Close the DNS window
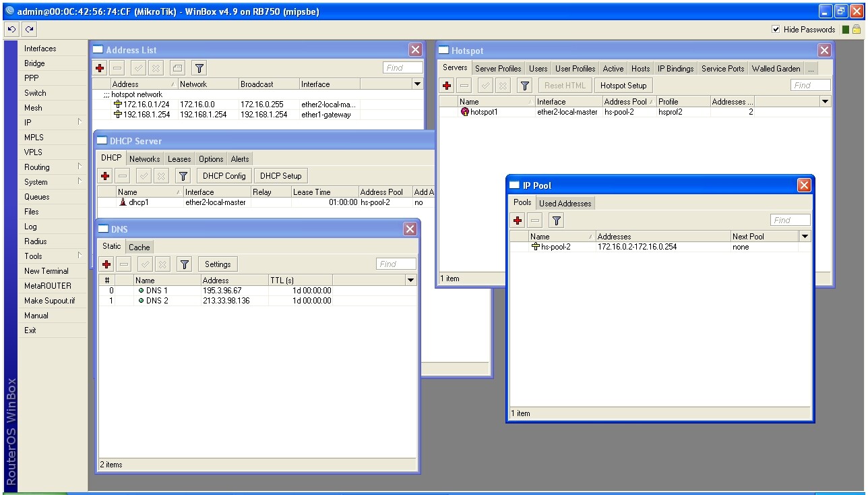 (x=410, y=229)
